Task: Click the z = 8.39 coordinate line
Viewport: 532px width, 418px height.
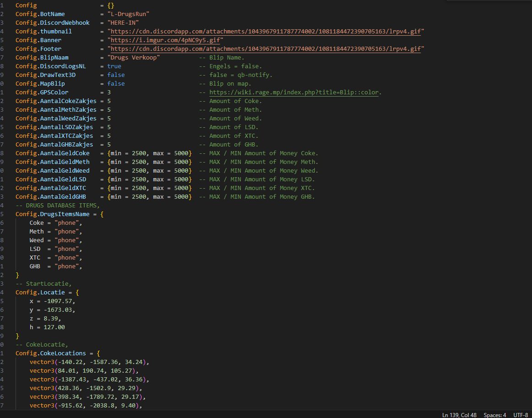Action: (x=45, y=319)
